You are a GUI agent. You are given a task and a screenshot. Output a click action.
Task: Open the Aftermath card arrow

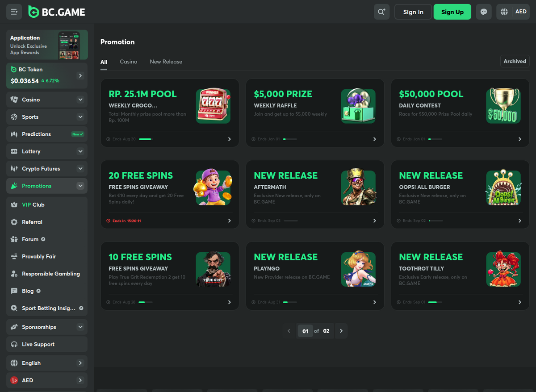point(375,221)
